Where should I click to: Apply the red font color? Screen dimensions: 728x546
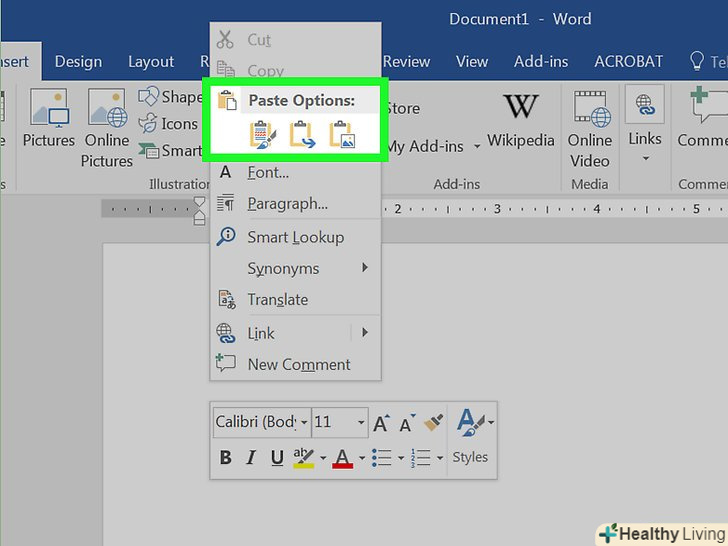tap(343, 458)
